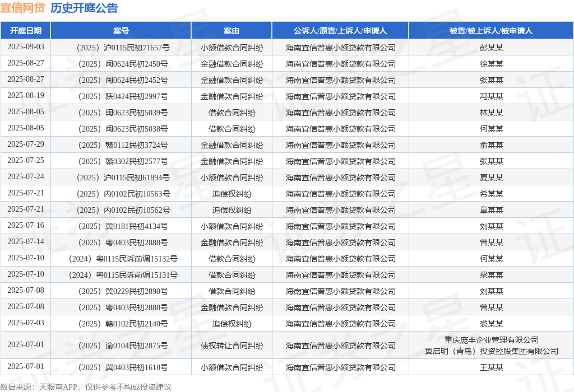Click the 开庭日期 column header

26,31
